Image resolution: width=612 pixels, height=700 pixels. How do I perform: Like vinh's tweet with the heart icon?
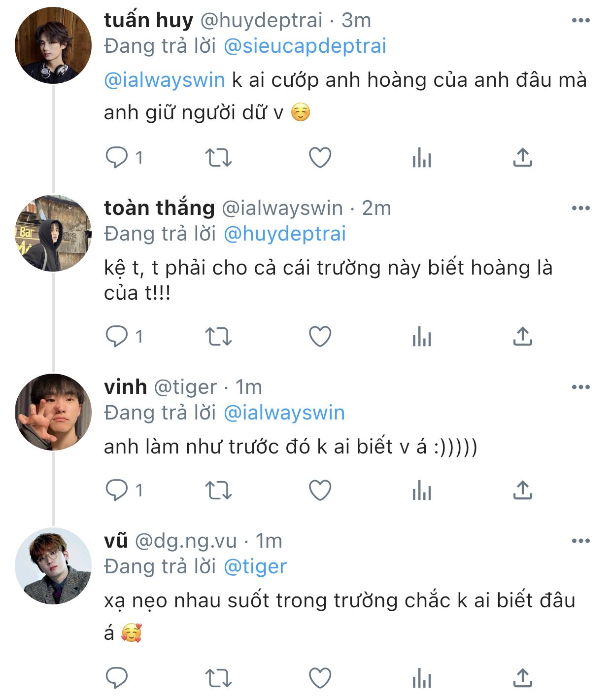[x=320, y=490]
